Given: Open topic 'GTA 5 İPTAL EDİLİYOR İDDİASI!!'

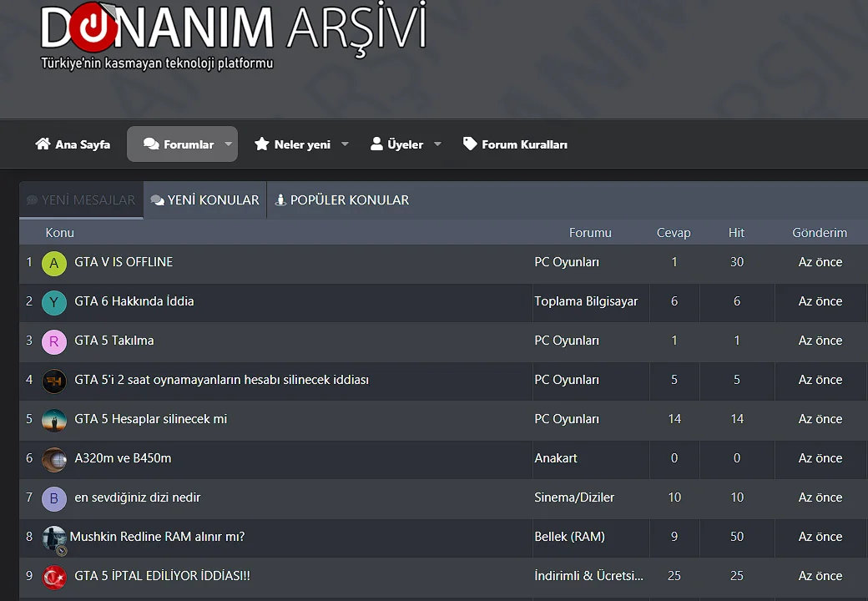Looking at the screenshot, I should (x=162, y=576).
